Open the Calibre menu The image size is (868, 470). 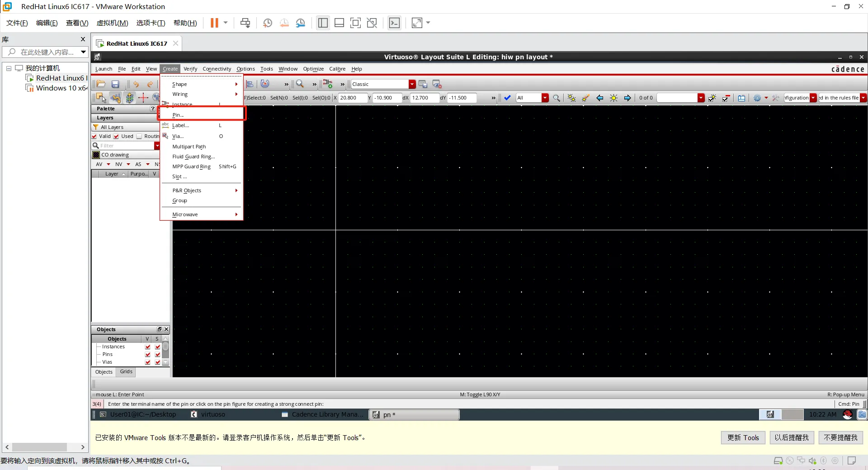[x=337, y=69]
